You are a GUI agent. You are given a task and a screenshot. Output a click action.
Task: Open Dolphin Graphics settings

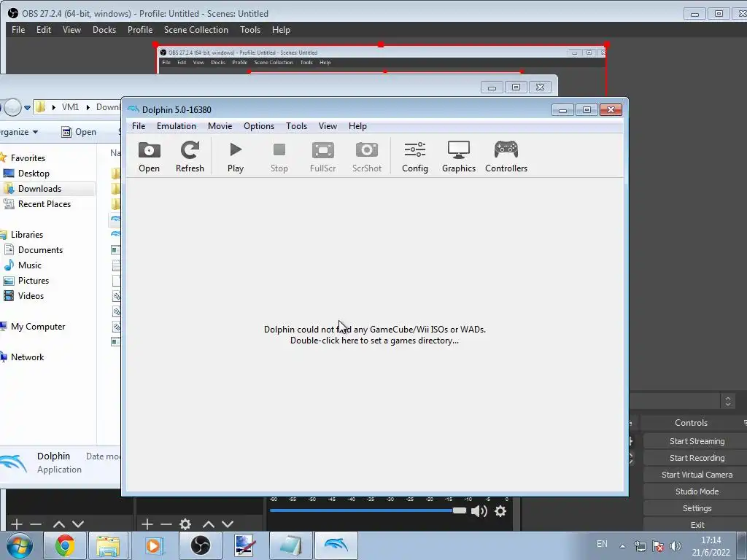click(459, 157)
